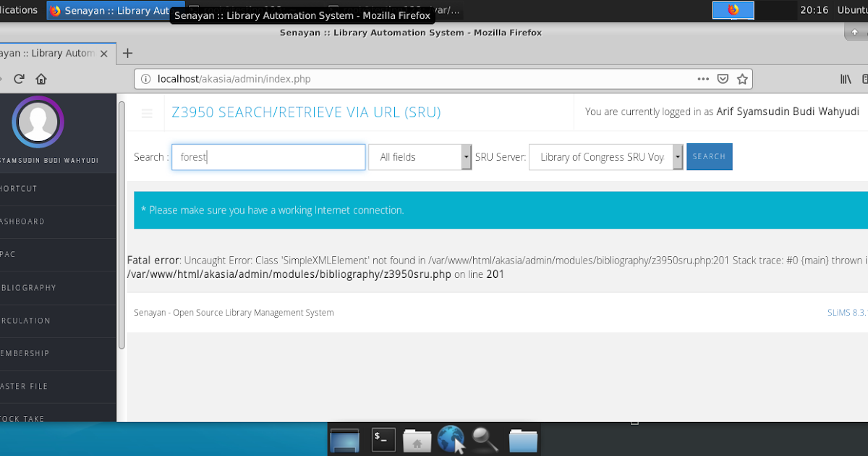Image resolution: width=868 pixels, height=456 pixels.
Task: Click the Firefox icon in top panel tray
Action: point(733,10)
